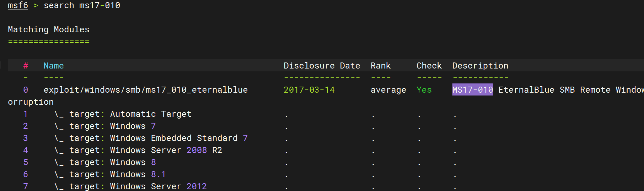
Task: Click the 'Disclosure Date' column header
Action: coord(322,66)
